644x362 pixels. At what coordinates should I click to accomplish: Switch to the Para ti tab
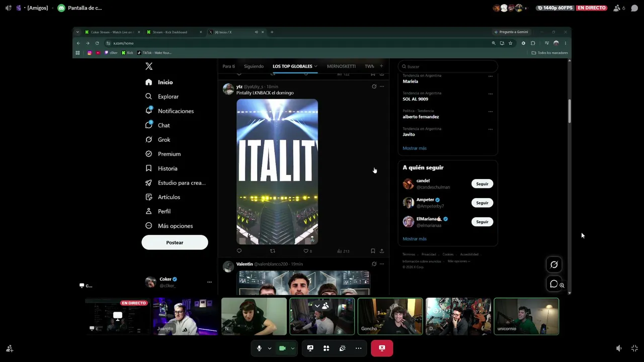coord(228,66)
